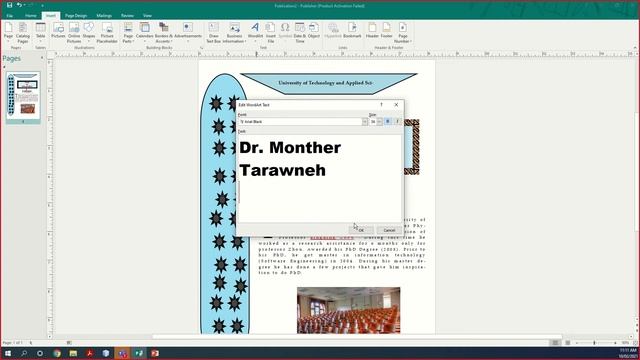The height and width of the screenshot is (360, 640).
Task: Switch to Publisher in the taskbar
Action: click(139, 353)
